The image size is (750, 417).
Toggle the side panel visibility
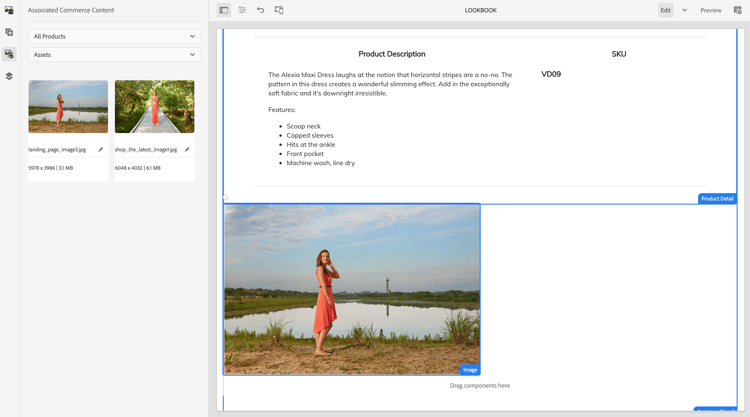tap(224, 10)
